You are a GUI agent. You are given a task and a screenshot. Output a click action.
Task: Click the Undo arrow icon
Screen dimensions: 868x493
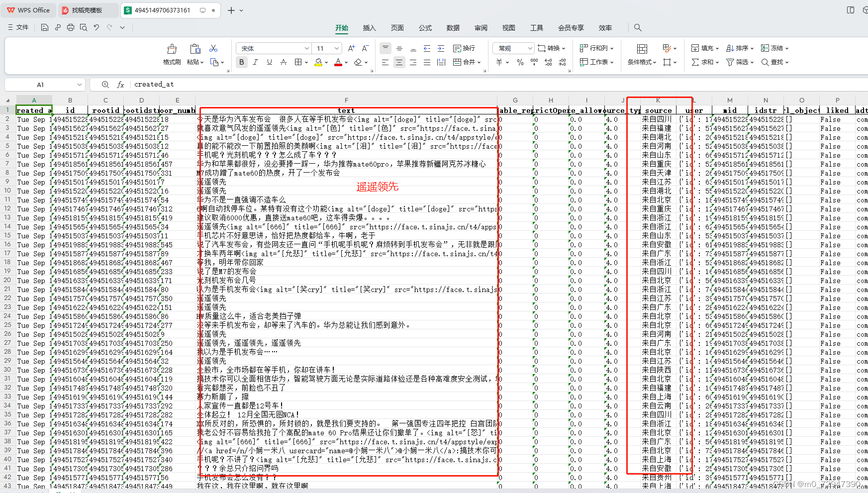[x=96, y=27]
